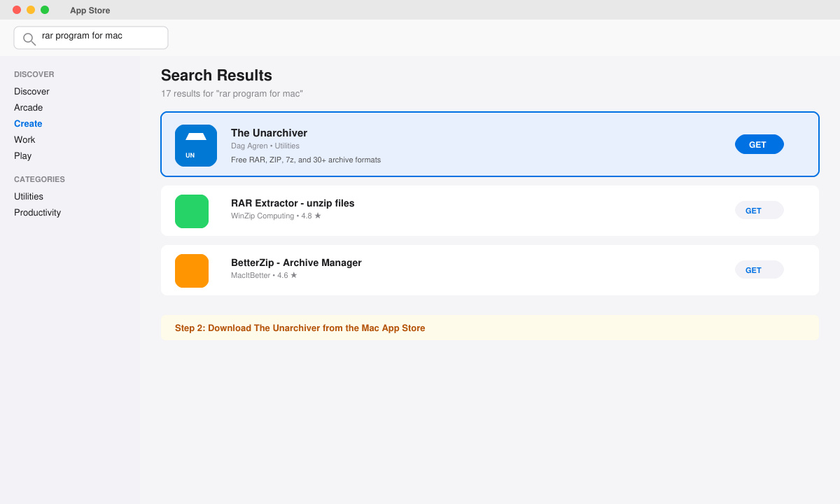Get The Unarchiver app
The height and width of the screenshot is (504, 840).
[x=759, y=144]
